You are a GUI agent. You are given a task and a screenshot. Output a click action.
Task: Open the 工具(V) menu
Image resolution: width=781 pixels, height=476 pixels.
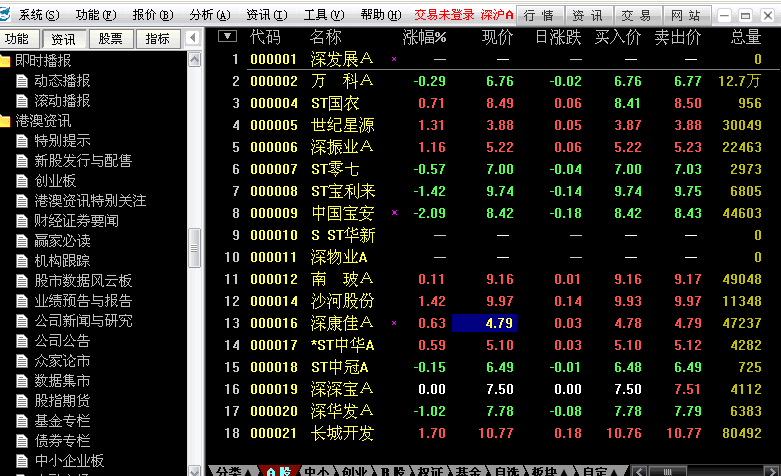pos(324,15)
